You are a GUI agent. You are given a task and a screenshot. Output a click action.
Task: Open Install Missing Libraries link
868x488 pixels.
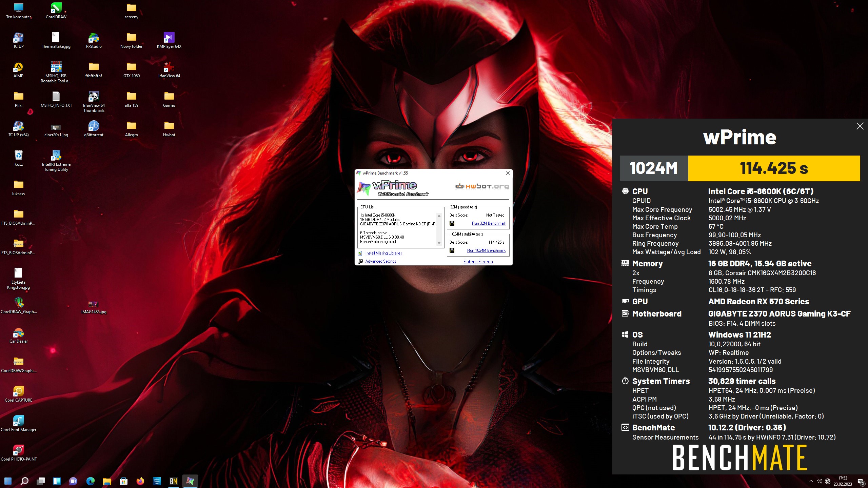pos(383,253)
